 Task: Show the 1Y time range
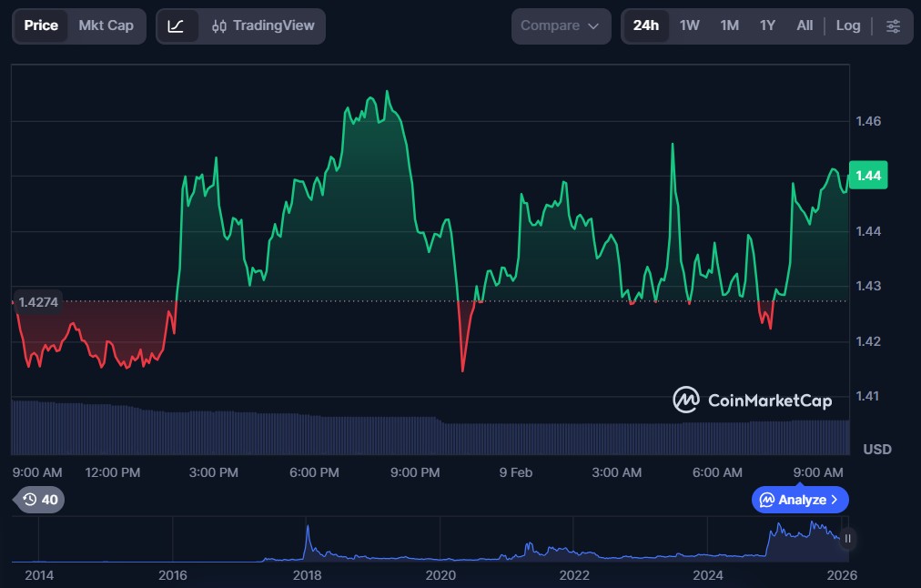(x=767, y=26)
